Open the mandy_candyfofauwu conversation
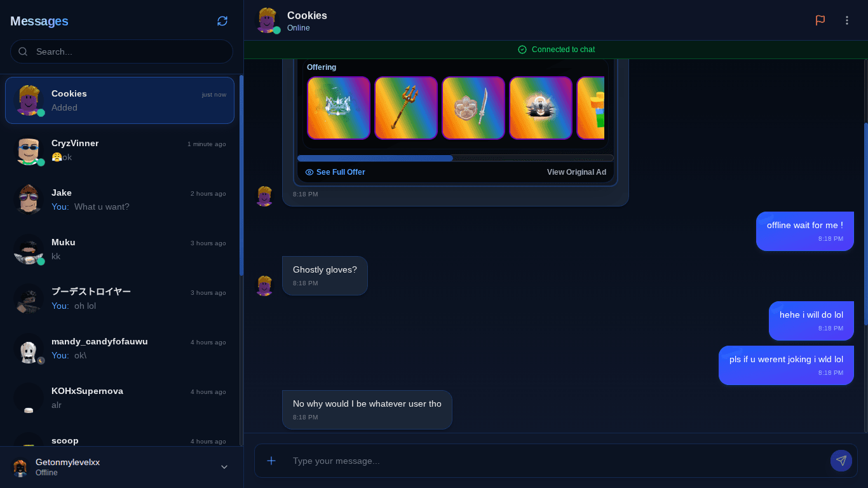This screenshot has height=488, width=868. (119, 348)
